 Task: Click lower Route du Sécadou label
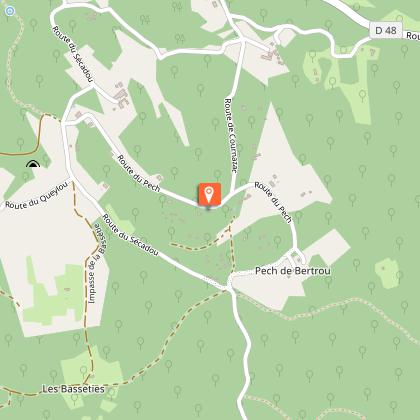[130, 235]
